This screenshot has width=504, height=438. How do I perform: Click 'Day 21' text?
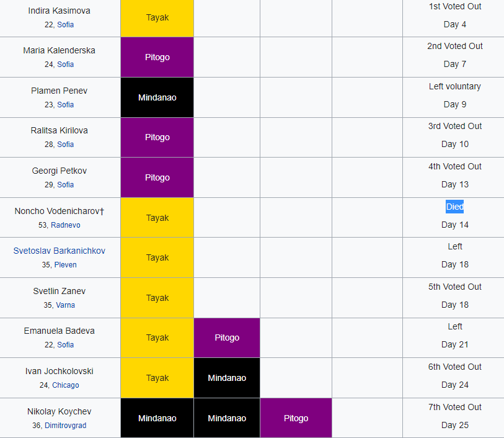click(455, 345)
